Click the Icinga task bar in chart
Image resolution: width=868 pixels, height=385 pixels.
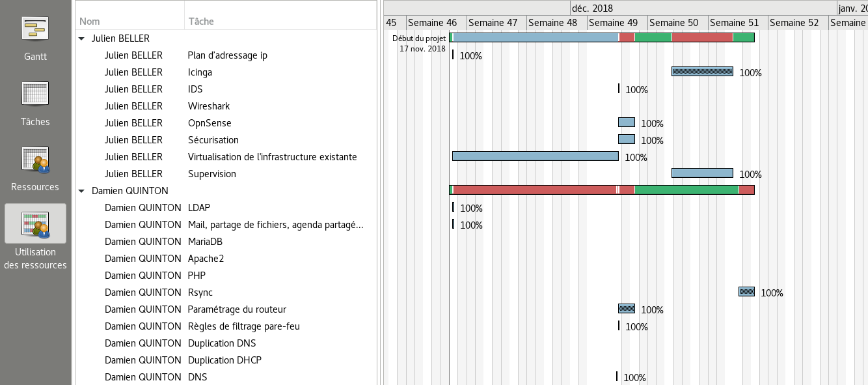[x=702, y=72]
